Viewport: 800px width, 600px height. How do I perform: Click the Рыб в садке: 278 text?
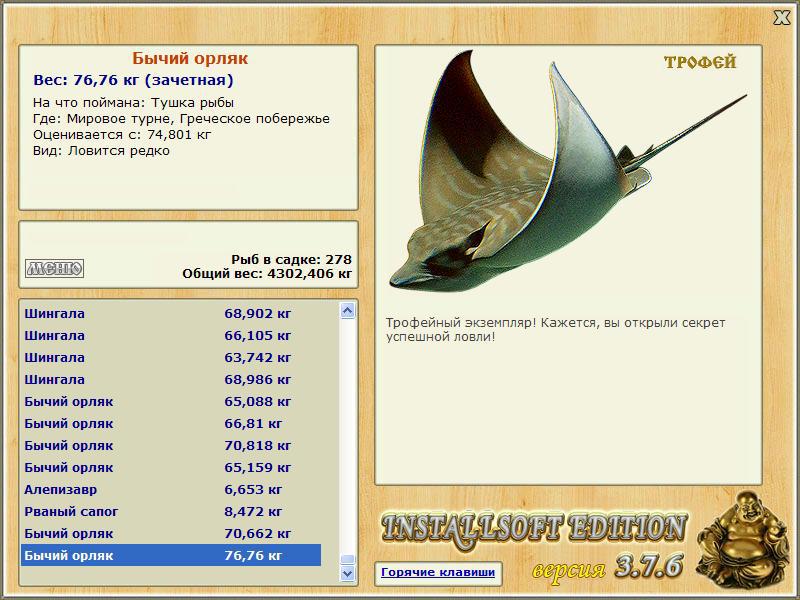(x=291, y=259)
